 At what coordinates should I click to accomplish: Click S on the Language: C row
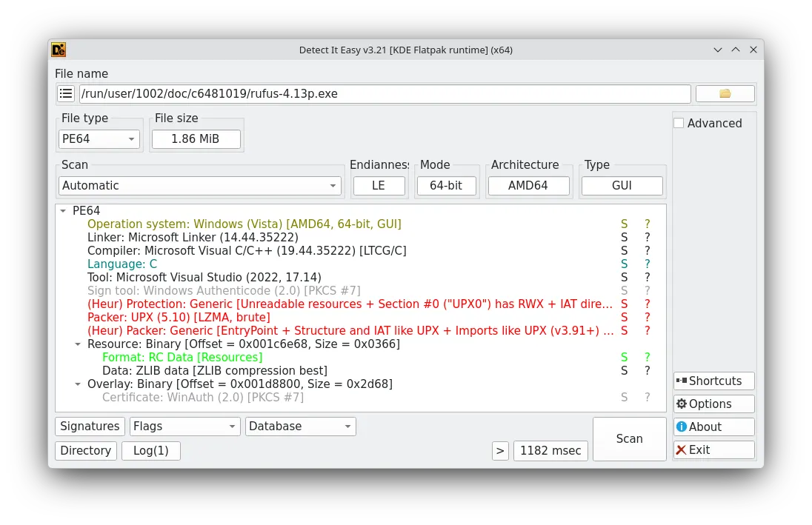[624, 264]
